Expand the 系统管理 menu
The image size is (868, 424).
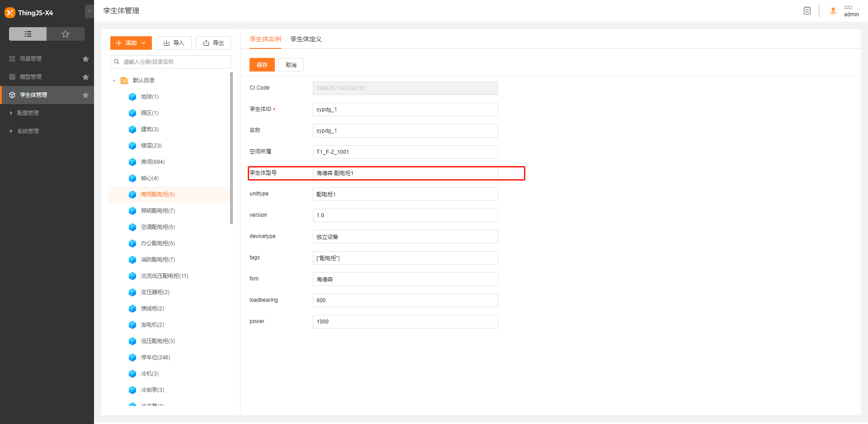(x=28, y=131)
